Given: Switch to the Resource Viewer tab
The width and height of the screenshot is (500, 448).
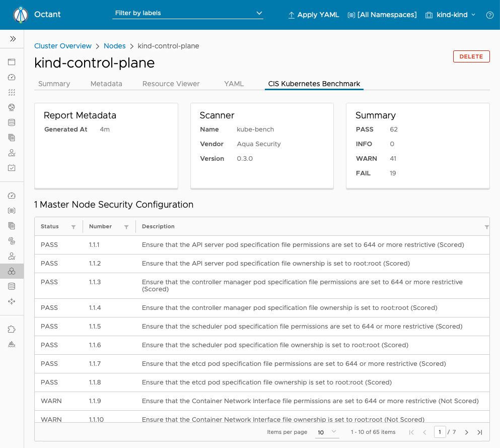Looking at the screenshot, I should pos(171,84).
